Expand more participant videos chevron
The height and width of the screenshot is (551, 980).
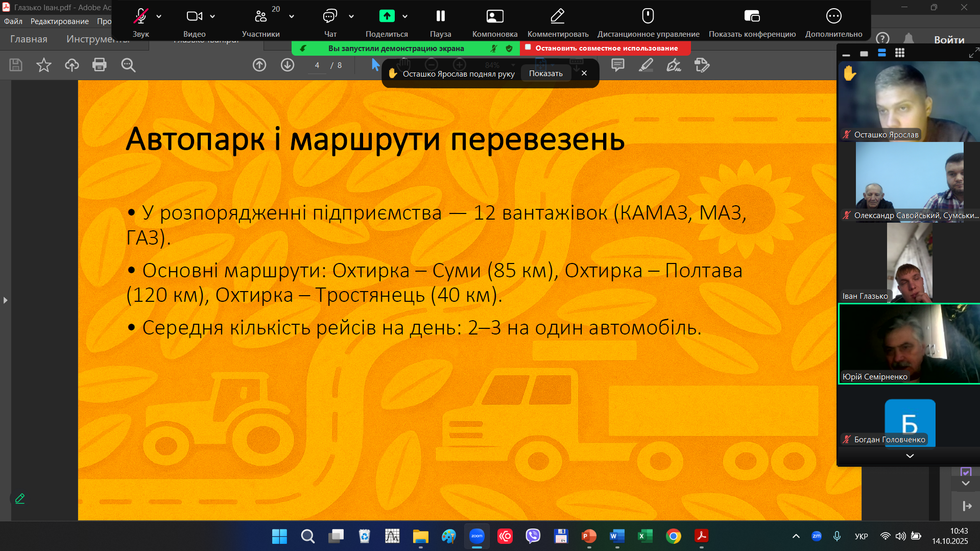click(x=910, y=456)
